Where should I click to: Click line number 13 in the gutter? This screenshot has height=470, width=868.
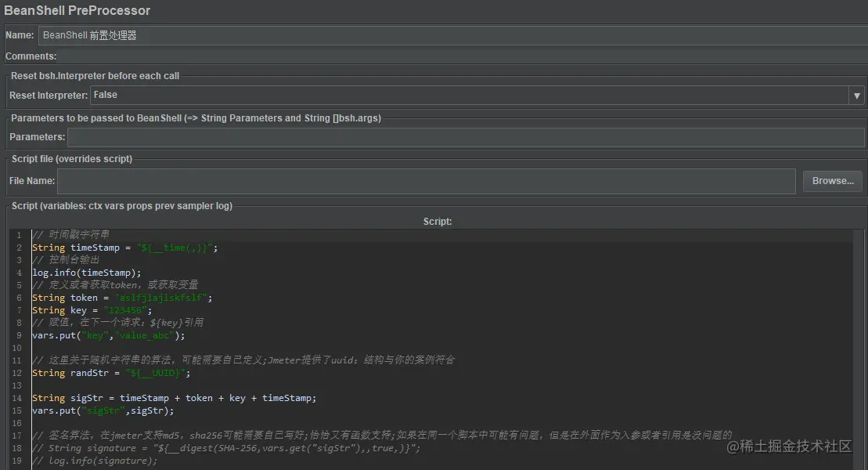click(x=17, y=385)
